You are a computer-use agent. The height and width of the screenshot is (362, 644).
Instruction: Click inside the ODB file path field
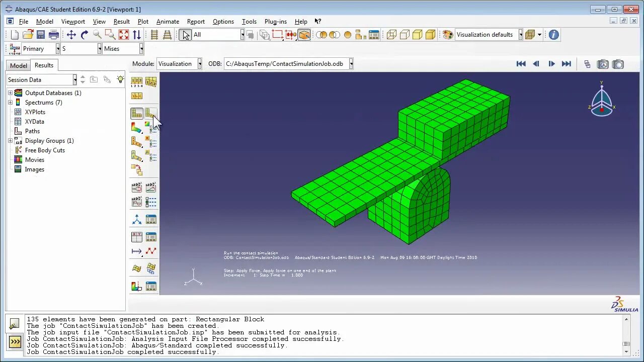click(x=287, y=64)
